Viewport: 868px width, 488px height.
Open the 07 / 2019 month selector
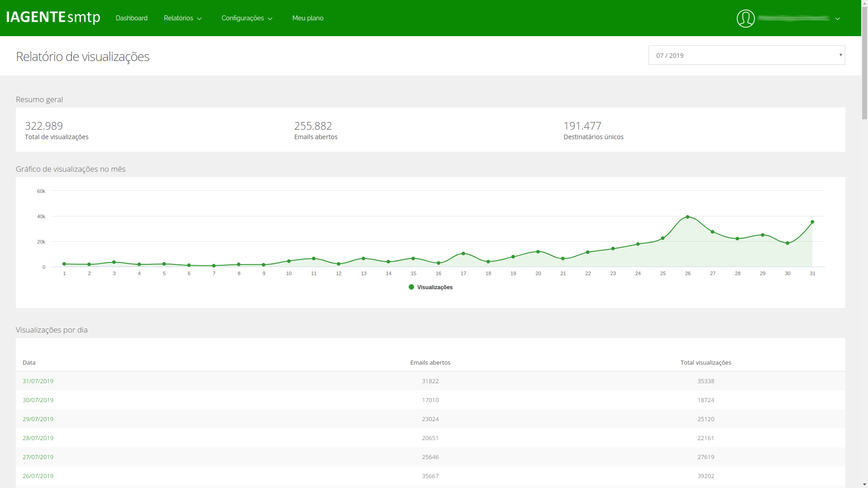(746, 55)
